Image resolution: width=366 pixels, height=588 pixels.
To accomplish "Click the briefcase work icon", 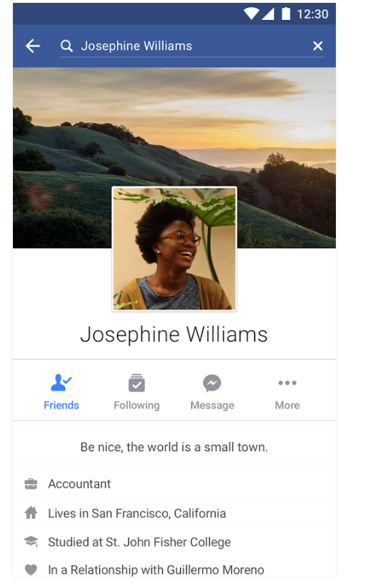I will tap(31, 484).
